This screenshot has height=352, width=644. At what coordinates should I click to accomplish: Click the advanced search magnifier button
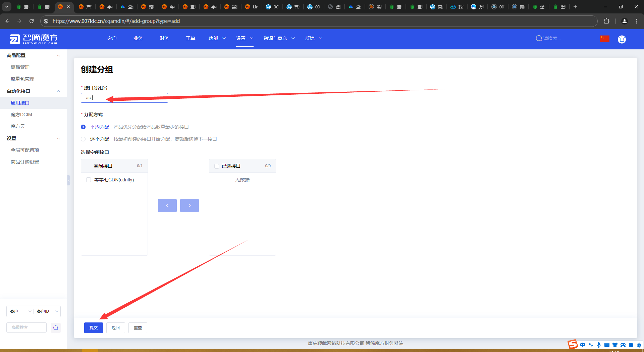coord(56,328)
